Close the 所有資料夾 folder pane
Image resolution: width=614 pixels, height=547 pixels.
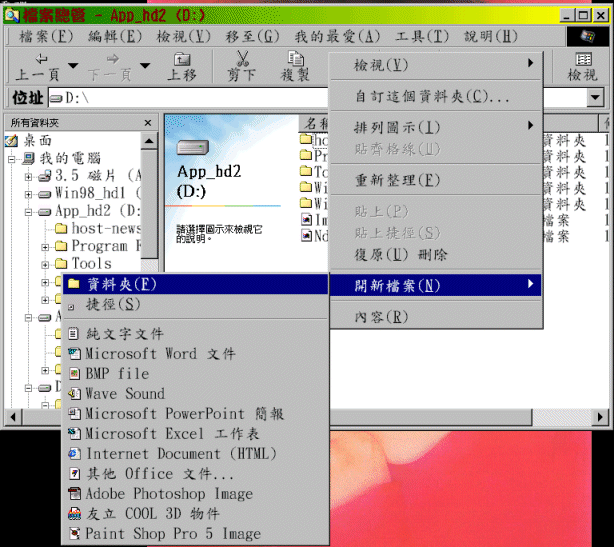pos(148,122)
